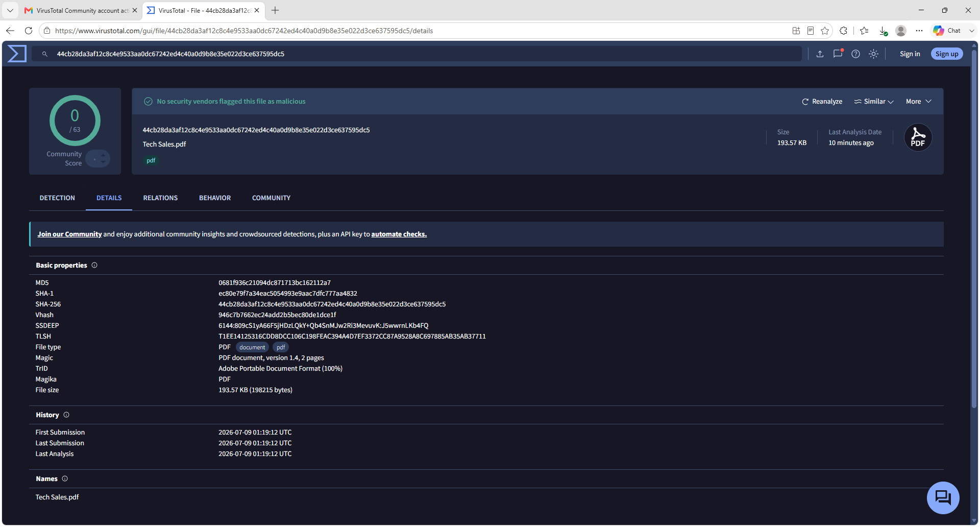
Task: Click the browser refresh icon
Action: click(29, 31)
